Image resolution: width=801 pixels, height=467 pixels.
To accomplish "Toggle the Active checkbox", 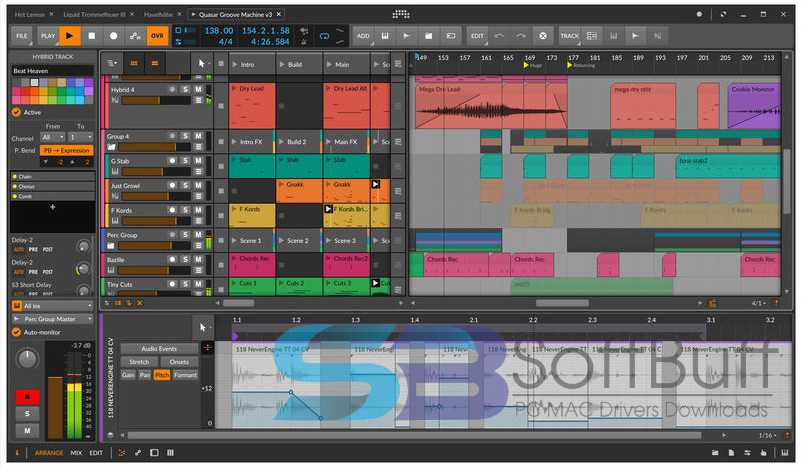I will (x=16, y=112).
